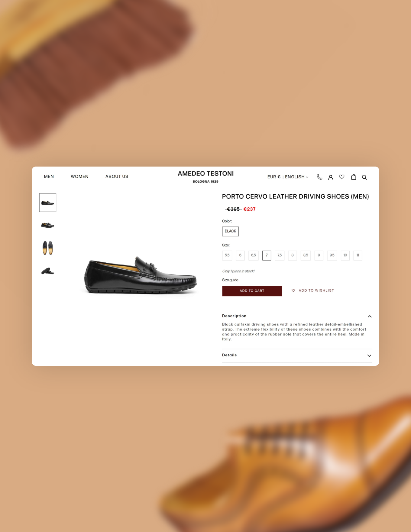
Task: View the top-down shoes pair thumbnail
Action: pyautogui.click(x=48, y=248)
